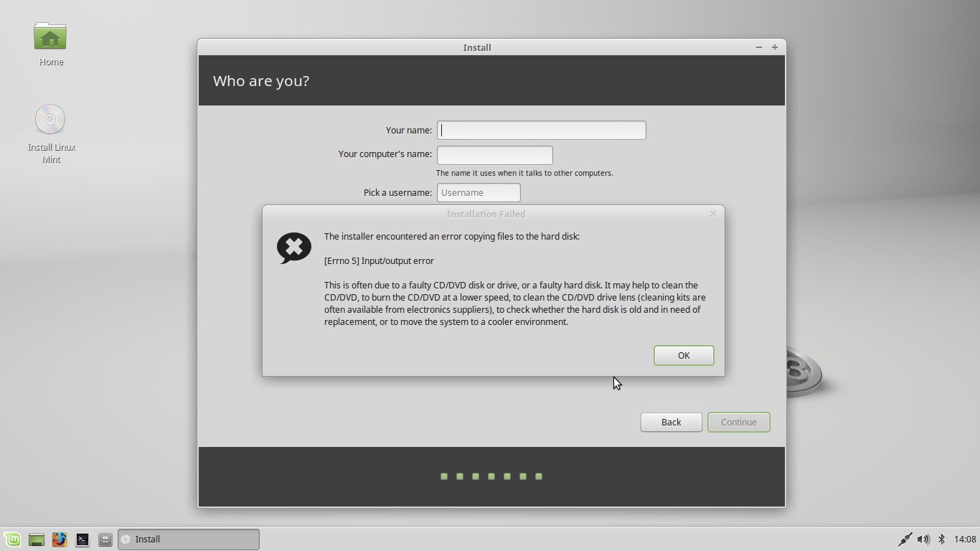This screenshot has width=980, height=551.
Task: Click the Username input field
Action: (479, 192)
